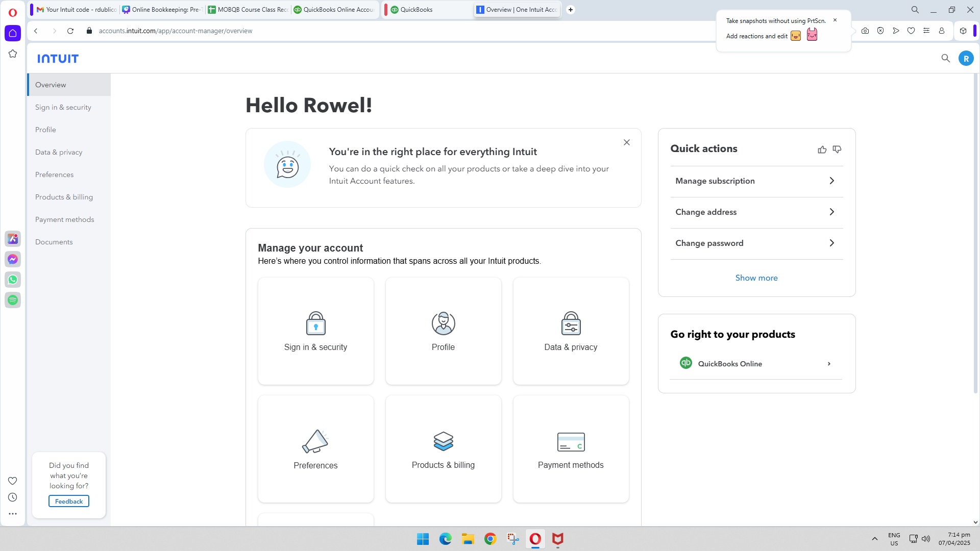This screenshot has height=551, width=980.
Task: Open File Explorer from taskbar
Action: (468, 539)
